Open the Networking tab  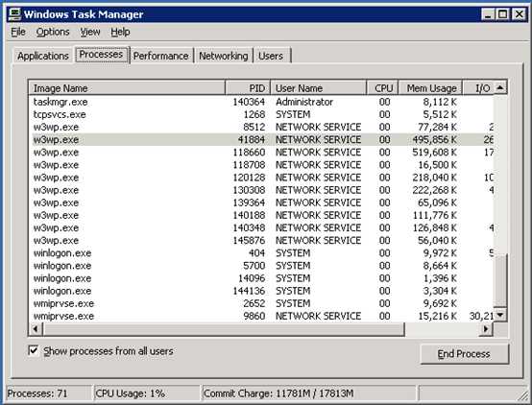(223, 56)
